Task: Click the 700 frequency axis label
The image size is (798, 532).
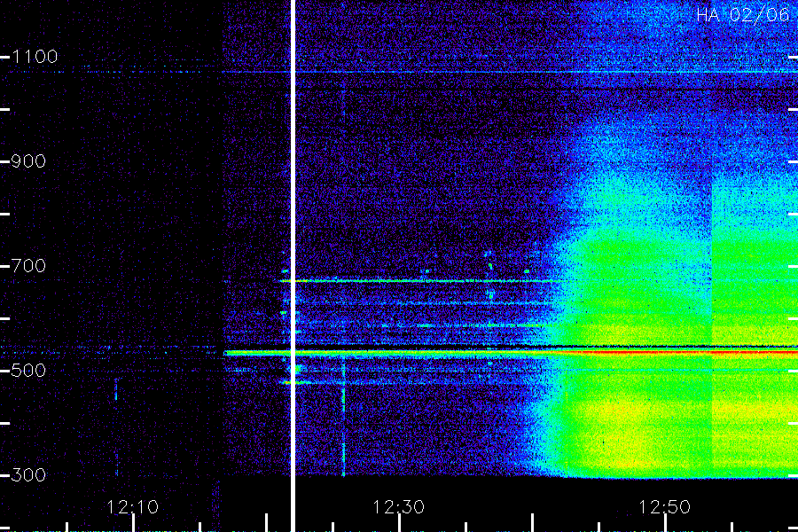Action: (28, 266)
